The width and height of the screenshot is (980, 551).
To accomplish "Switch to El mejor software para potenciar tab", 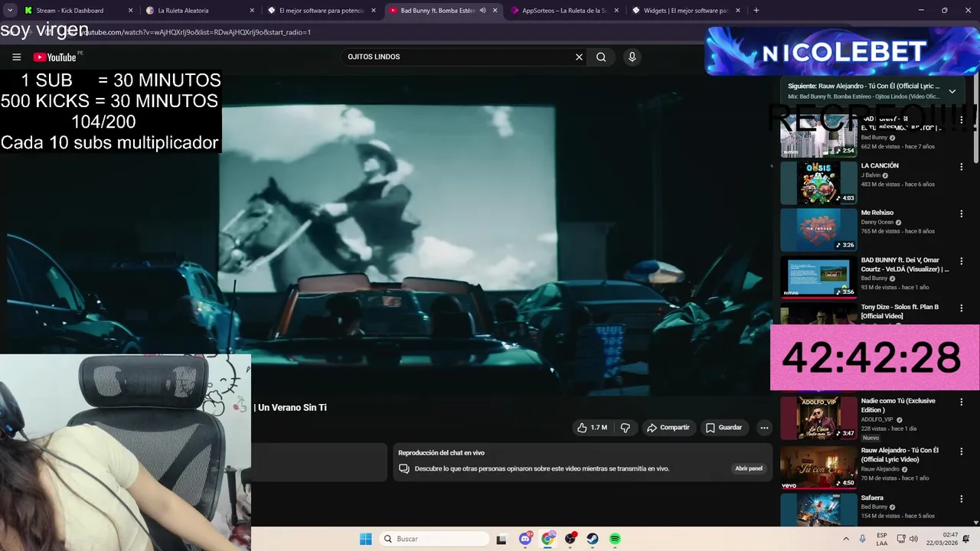I will [x=321, y=11].
